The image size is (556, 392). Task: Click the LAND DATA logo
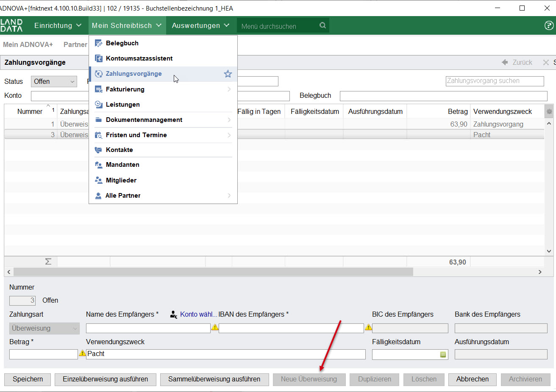pyautogui.click(x=11, y=25)
